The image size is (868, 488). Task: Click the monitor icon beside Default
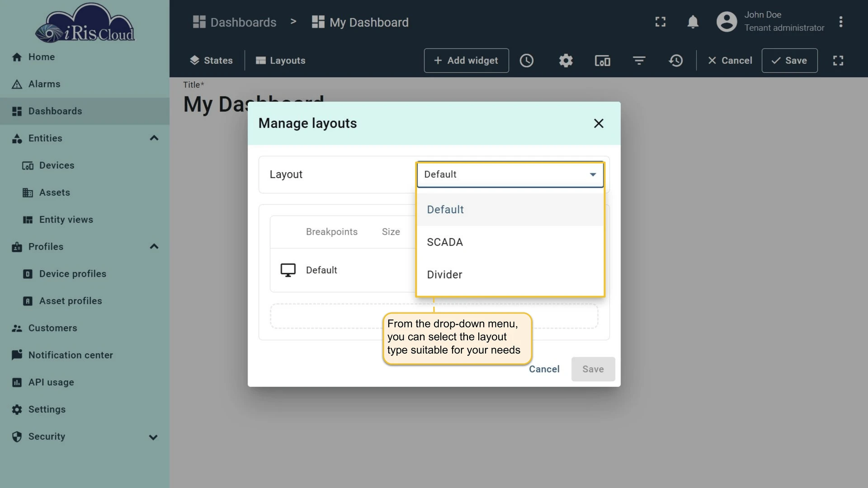[x=288, y=270]
